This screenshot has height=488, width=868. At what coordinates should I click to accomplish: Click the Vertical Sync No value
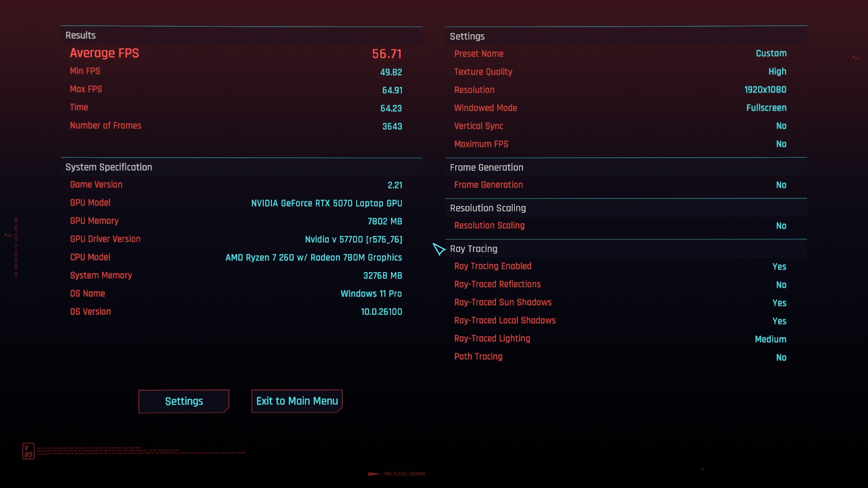(x=781, y=126)
